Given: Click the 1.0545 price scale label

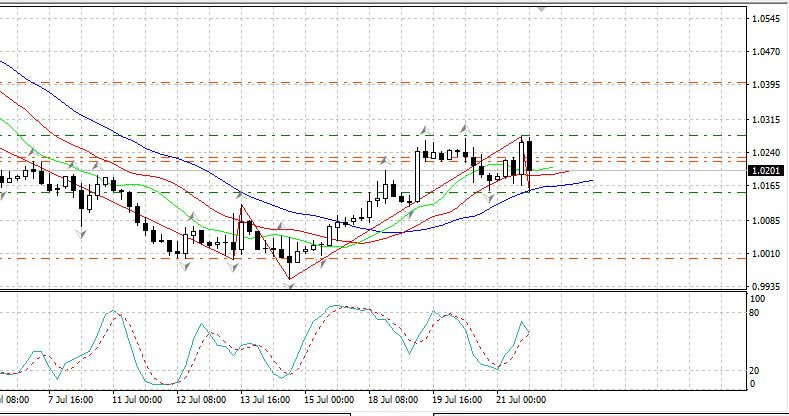Looking at the screenshot, I should [765, 19].
